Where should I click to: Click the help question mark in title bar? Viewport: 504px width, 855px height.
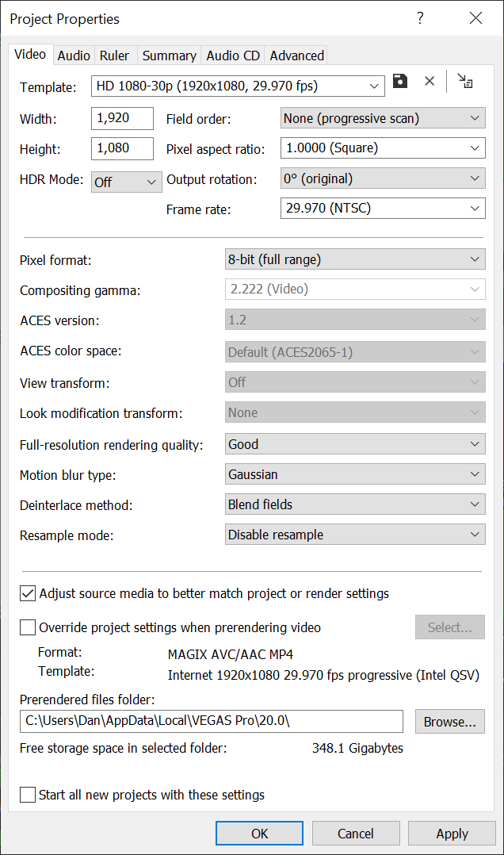[419, 18]
